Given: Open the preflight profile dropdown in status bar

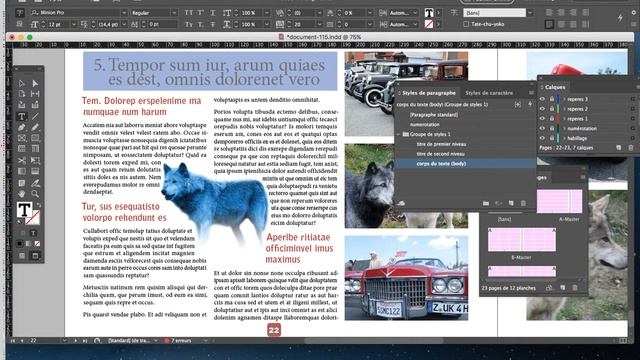Looking at the screenshot, I should pos(156,340).
